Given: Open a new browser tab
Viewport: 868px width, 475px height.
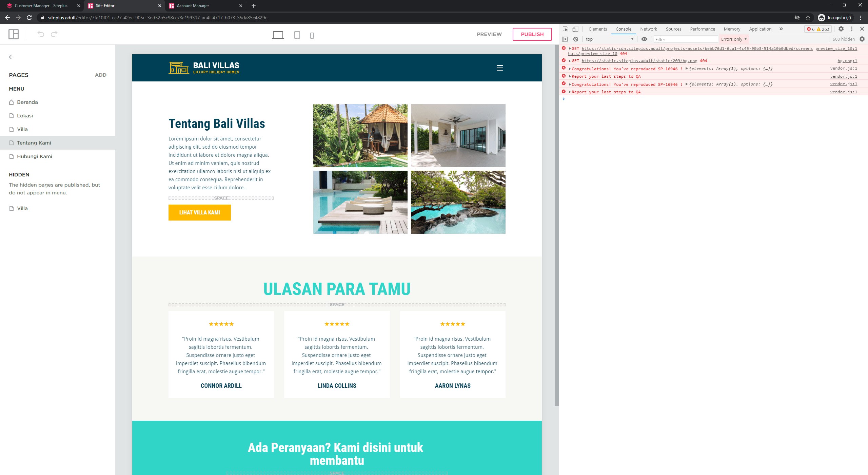Looking at the screenshot, I should (x=254, y=6).
